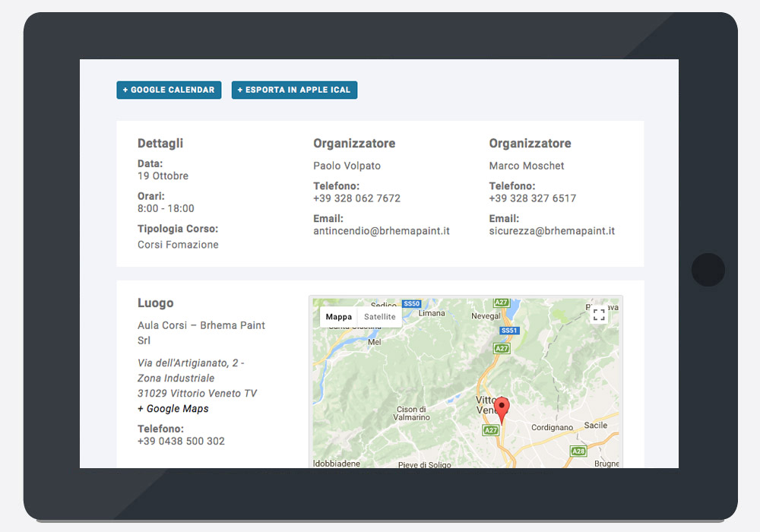Click the Corsi Fomazione course type
The height and width of the screenshot is (532, 760).
click(178, 245)
